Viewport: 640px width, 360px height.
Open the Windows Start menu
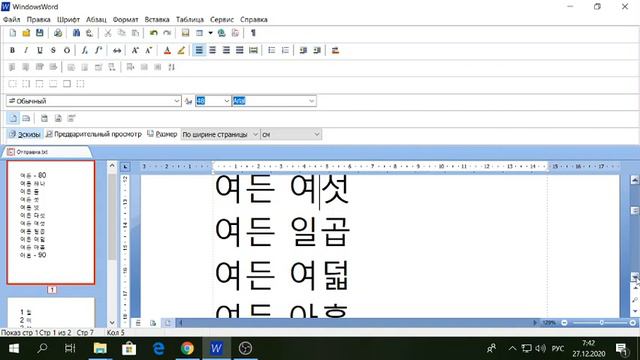14,349
